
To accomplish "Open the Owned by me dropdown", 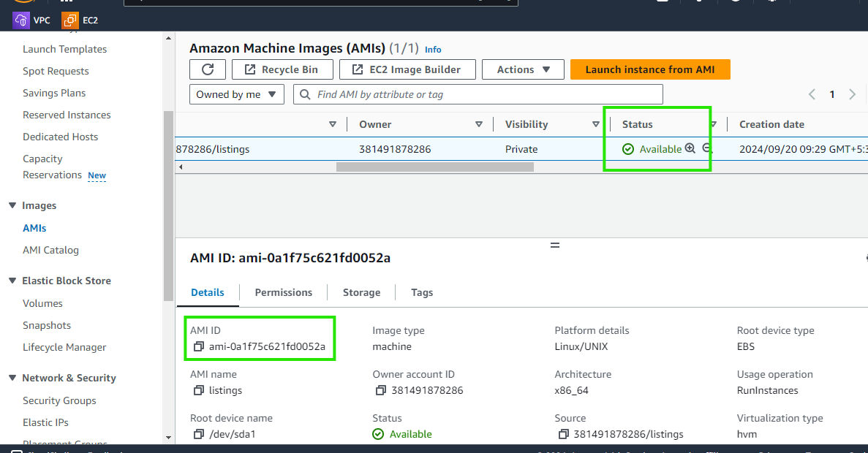I will (x=237, y=94).
